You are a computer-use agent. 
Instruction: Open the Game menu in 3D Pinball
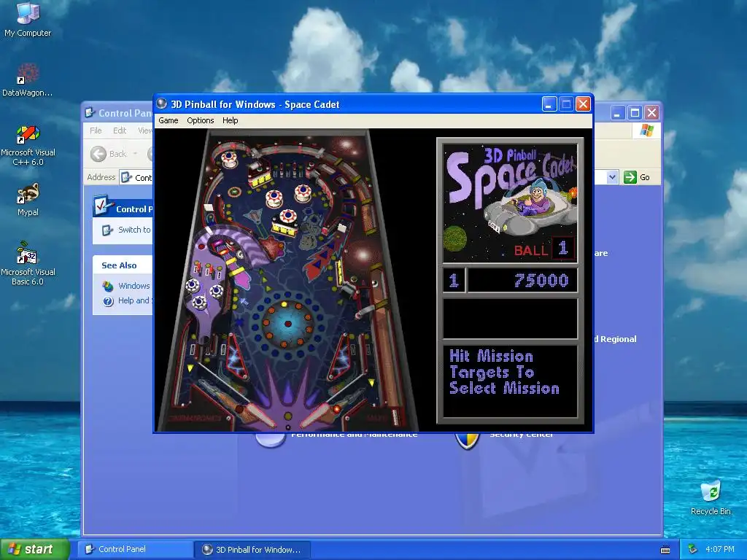pyautogui.click(x=169, y=120)
